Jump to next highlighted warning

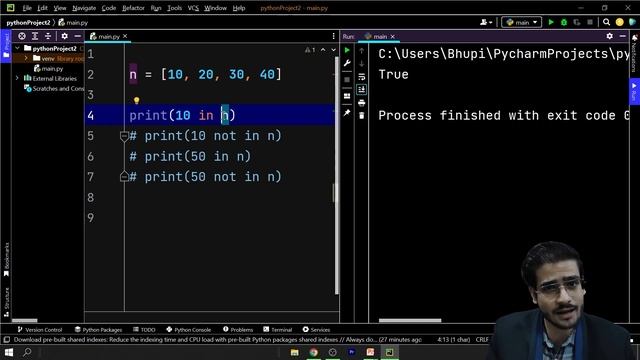[x=333, y=50]
